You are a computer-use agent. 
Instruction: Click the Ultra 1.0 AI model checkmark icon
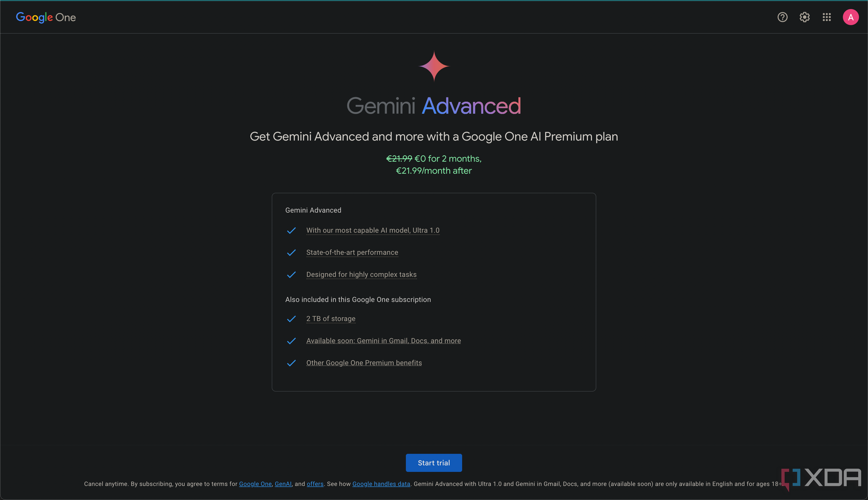292,229
